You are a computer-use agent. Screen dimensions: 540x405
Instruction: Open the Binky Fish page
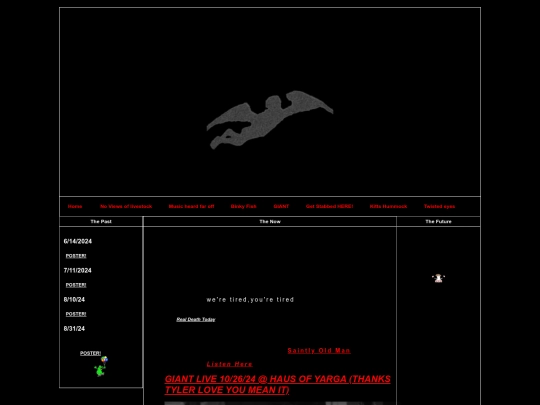(243, 206)
